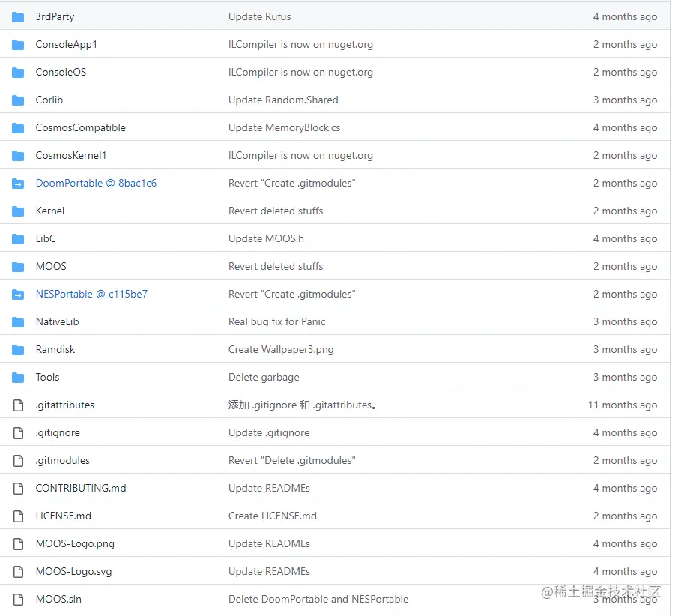Follow the DoomPortable @ 8bac1c6 submodule link
Screen dimensions: 678x616
[x=96, y=183]
